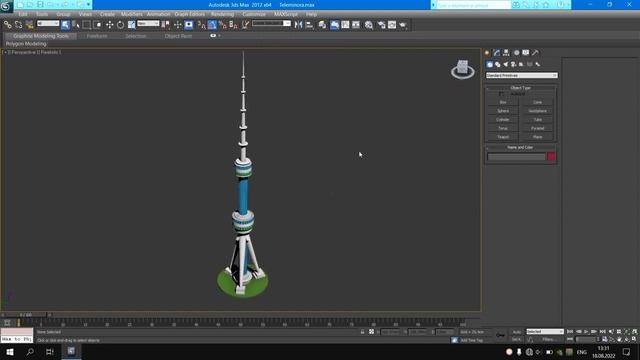Activate the Select and Rotate tool

[120, 25]
